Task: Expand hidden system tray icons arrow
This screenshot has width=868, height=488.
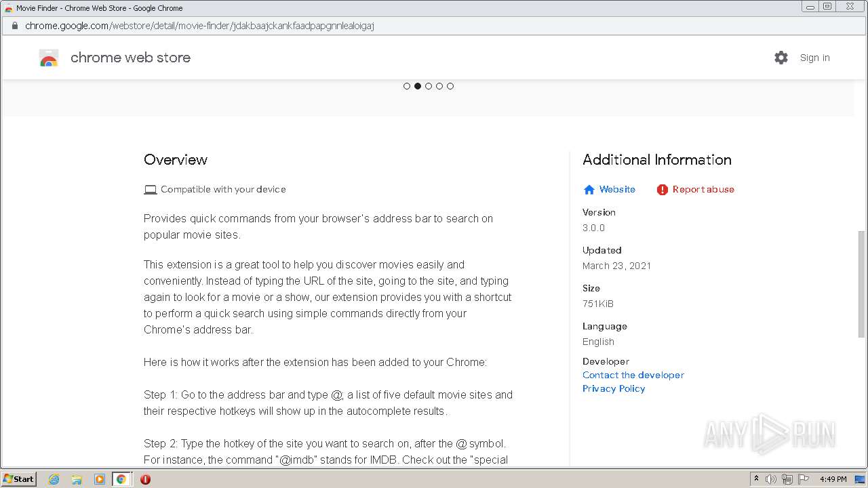Action: pyautogui.click(x=756, y=479)
